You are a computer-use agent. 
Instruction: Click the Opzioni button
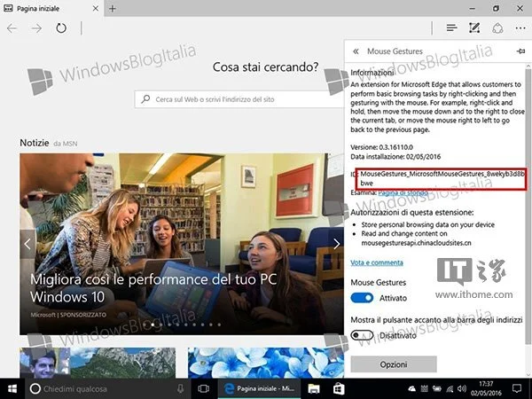[394, 364]
